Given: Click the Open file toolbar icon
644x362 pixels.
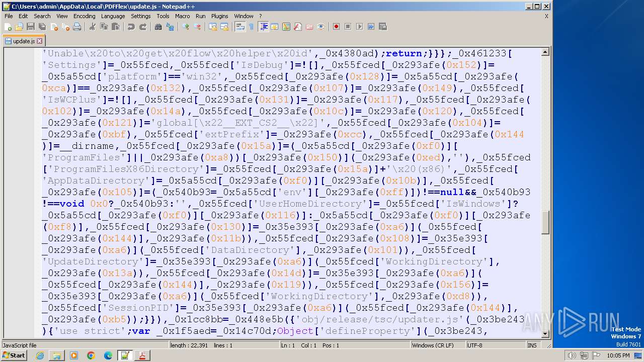Looking at the screenshot, I should [19, 27].
